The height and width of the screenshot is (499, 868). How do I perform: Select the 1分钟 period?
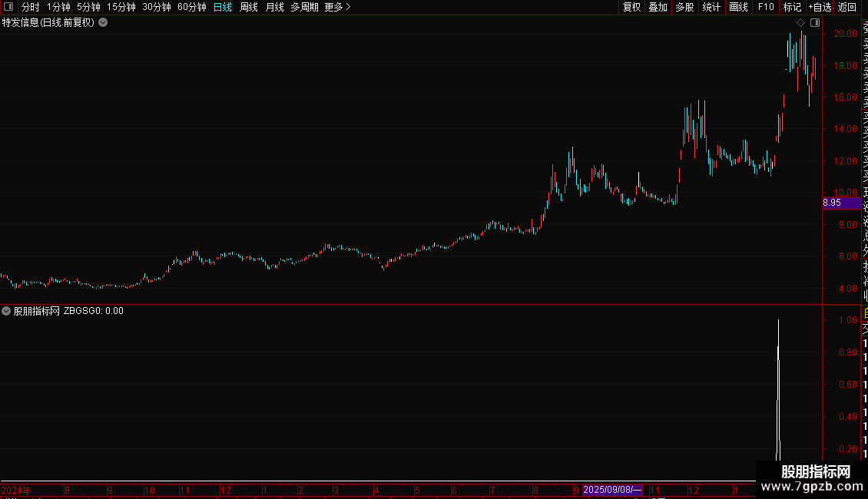(58, 7)
